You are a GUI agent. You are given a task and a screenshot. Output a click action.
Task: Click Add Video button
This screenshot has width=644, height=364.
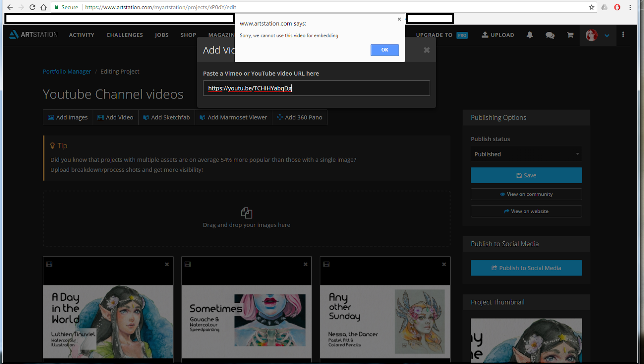116,117
